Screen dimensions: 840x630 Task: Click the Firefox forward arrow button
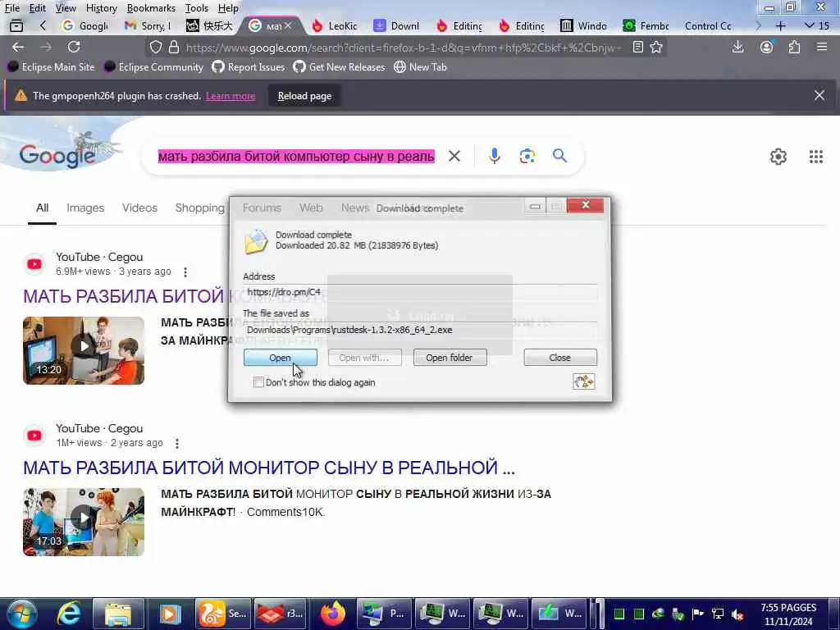(46, 47)
